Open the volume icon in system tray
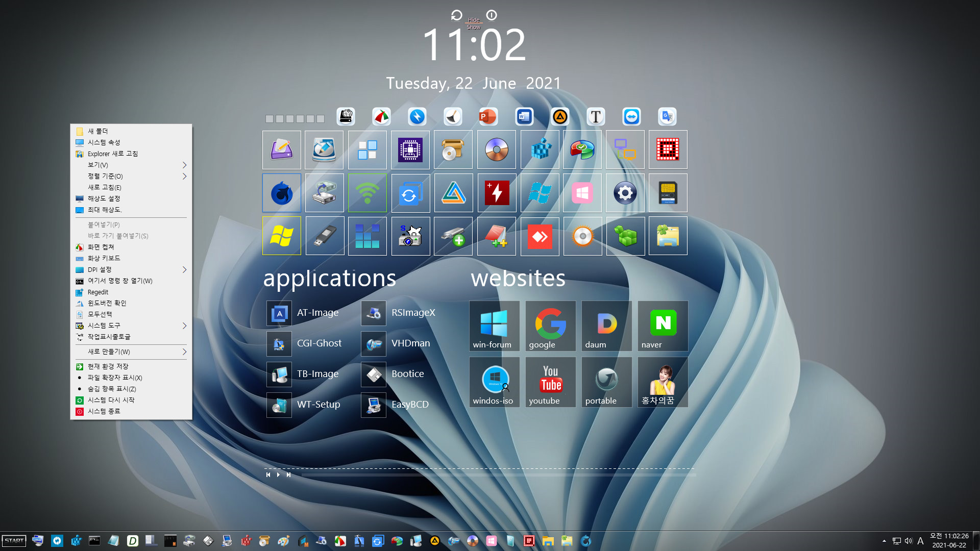Screen dimensions: 980x551 click(x=909, y=541)
